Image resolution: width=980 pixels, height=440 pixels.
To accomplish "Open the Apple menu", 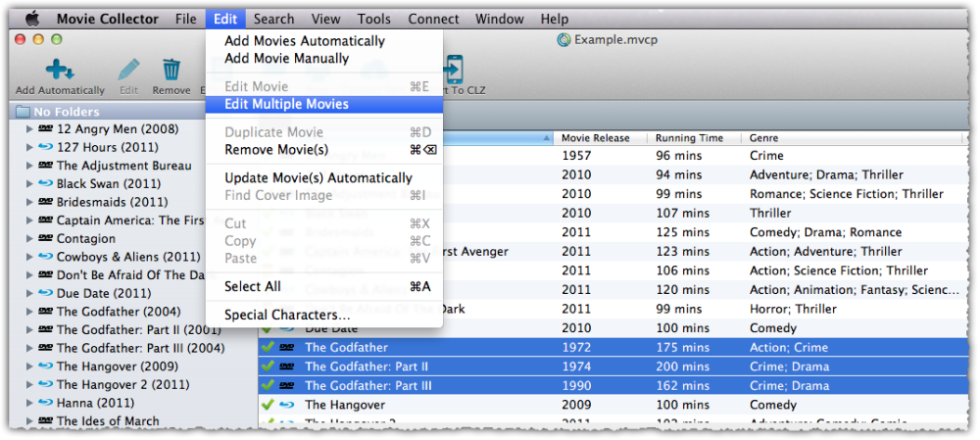I will [x=32, y=19].
